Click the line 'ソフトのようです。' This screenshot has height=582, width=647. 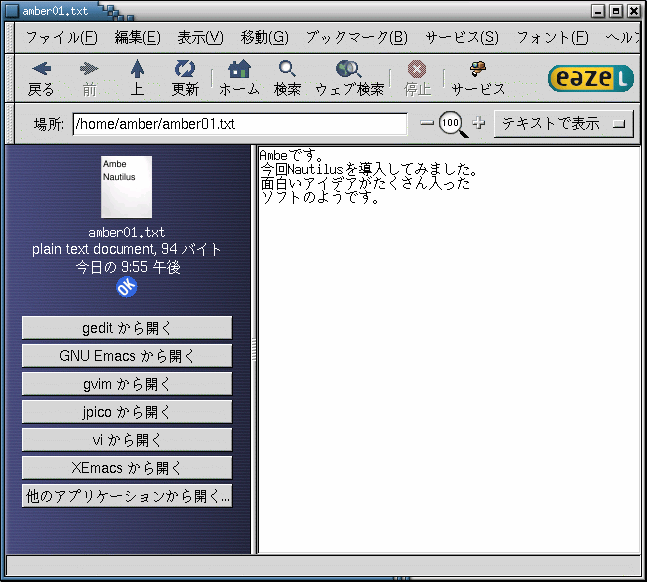point(320,198)
